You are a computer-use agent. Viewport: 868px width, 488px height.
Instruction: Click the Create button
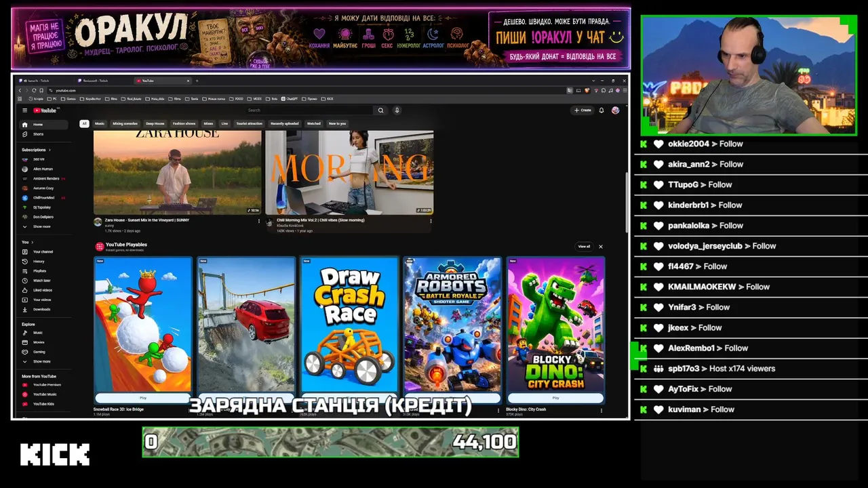click(x=583, y=110)
